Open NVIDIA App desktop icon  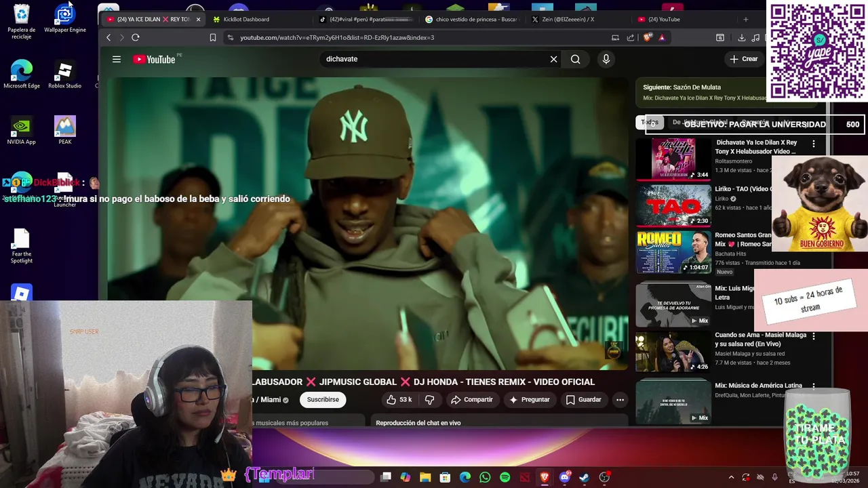tap(22, 131)
